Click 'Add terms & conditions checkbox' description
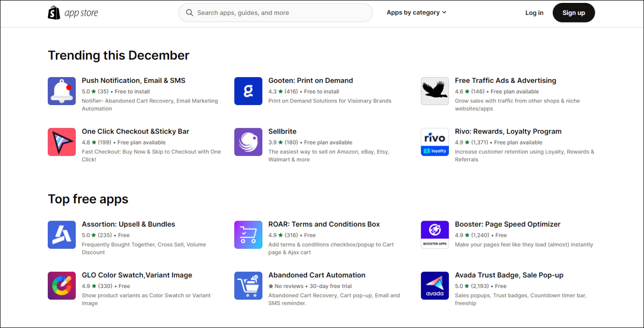The height and width of the screenshot is (328, 644). 331,249
